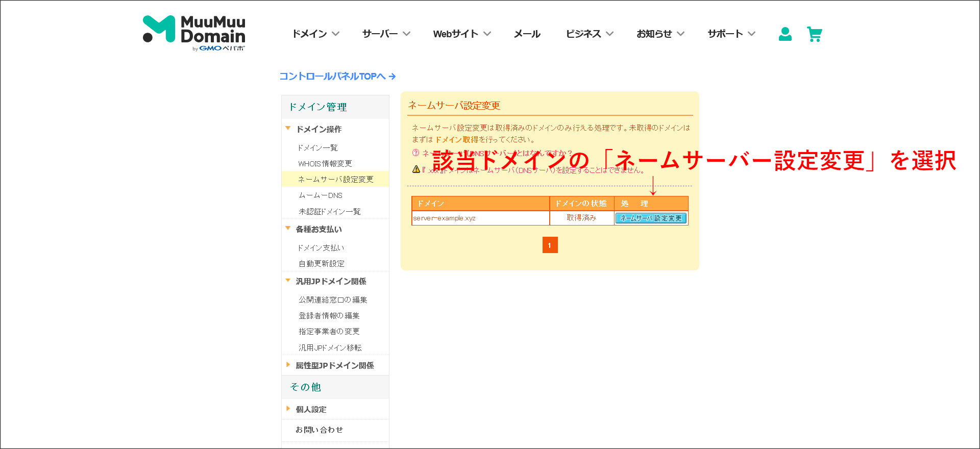The height and width of the screenshot is (449, 980).
Task: Open 登録者情報の編集 in the sidebar
Action: pyautogui.click(x=329, y=316)
